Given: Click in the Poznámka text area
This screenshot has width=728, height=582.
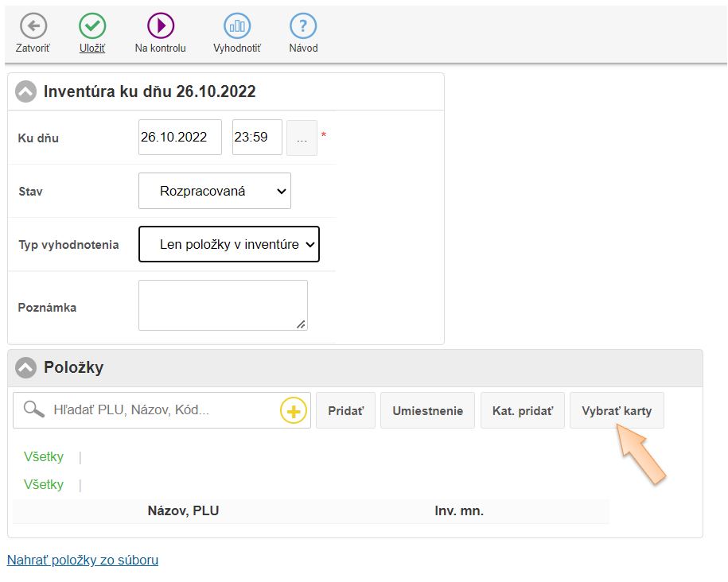Looking at the screenshot, I should pos(223,305).
